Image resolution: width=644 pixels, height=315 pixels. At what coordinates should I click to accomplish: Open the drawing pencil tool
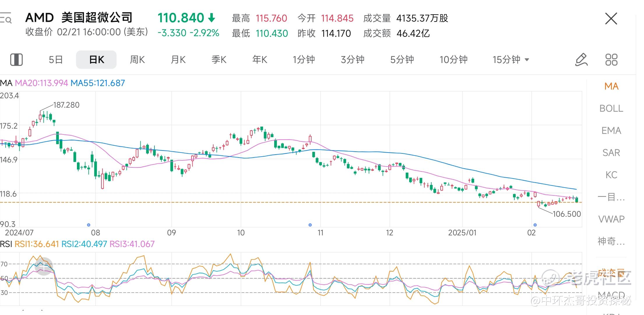[x=581, y=60]
